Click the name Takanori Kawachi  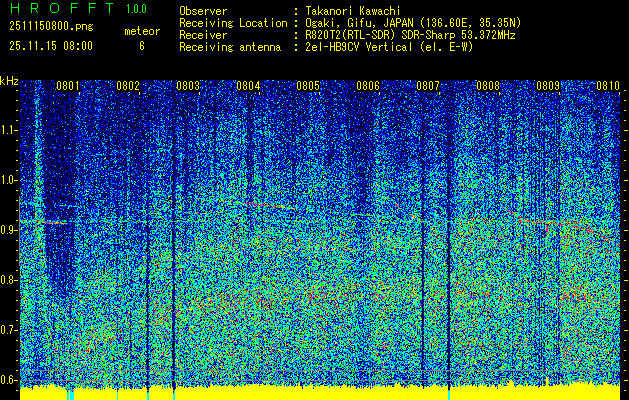point(353,11)
